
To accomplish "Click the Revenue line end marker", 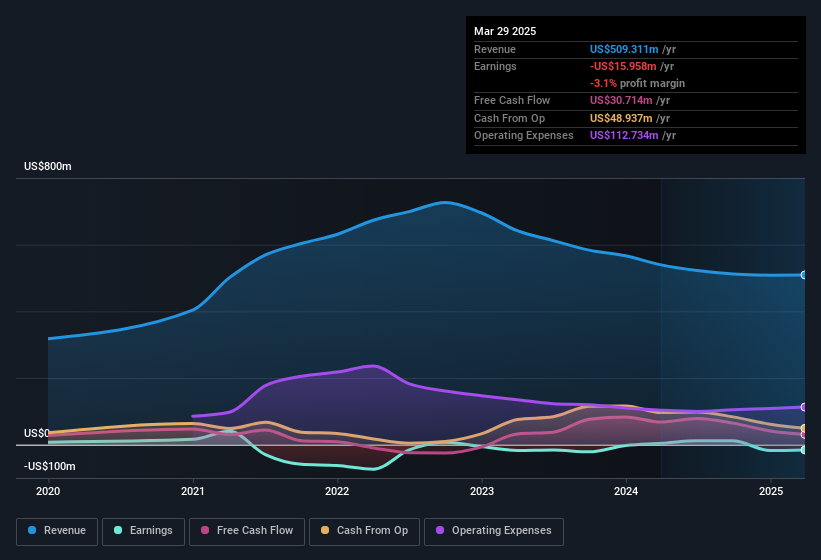I will click(804, 275).
